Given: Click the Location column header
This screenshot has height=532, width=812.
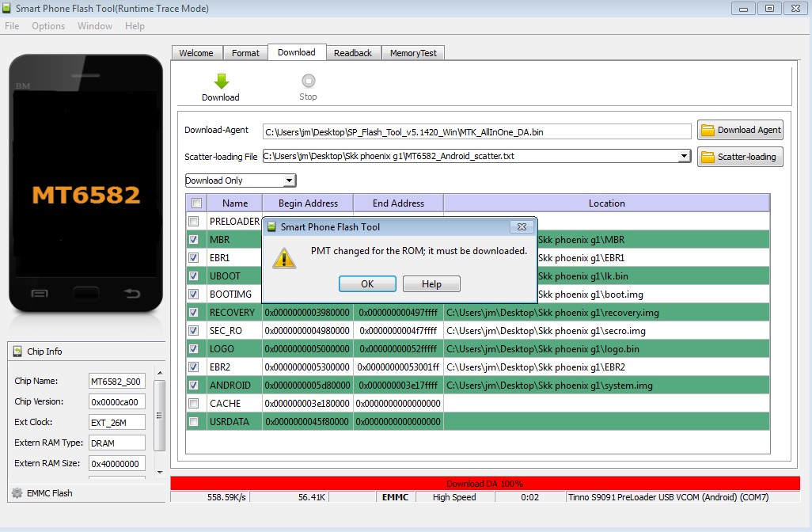Looking at the screenshot, I should click(606, 203).
